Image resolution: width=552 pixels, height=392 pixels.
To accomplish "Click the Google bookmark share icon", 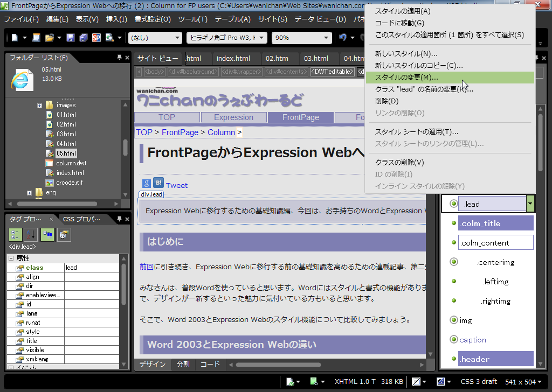I will (147, 184).
